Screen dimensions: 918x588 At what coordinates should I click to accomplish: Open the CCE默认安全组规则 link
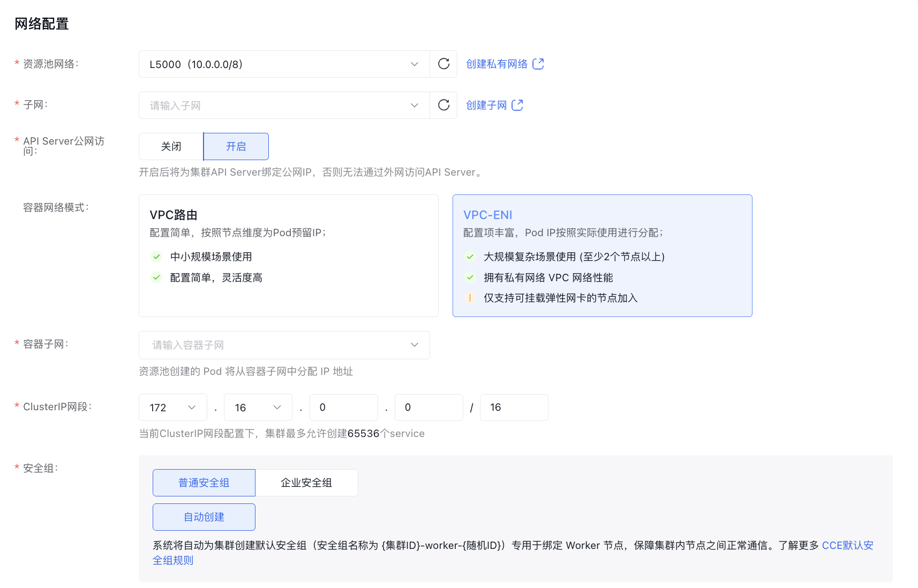pos(848,545)
